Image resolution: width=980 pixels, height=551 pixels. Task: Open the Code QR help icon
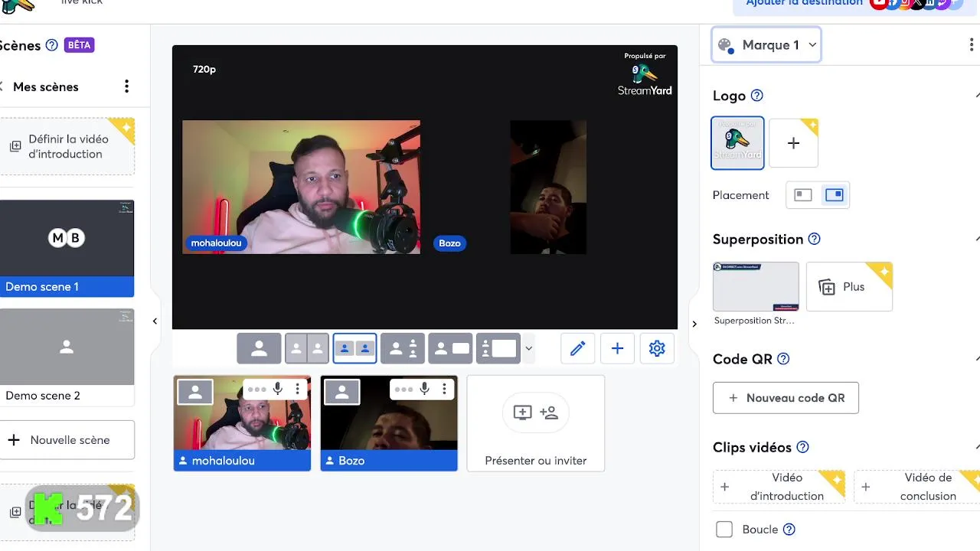click(782, 359)
